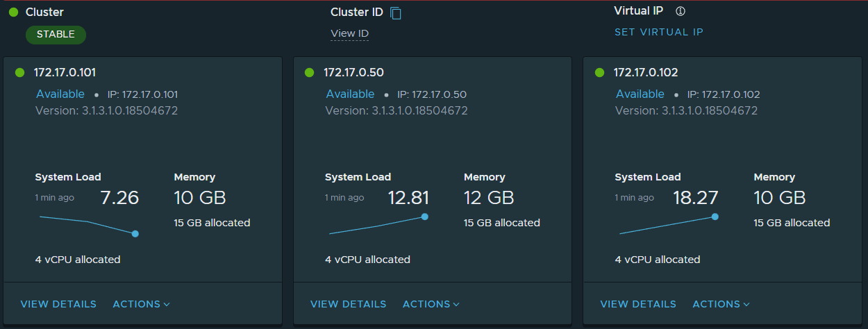The image size is (868, 329).
Task: Click the 172.17.0.50 system load graph point
Action: click(x=425, y=217)
